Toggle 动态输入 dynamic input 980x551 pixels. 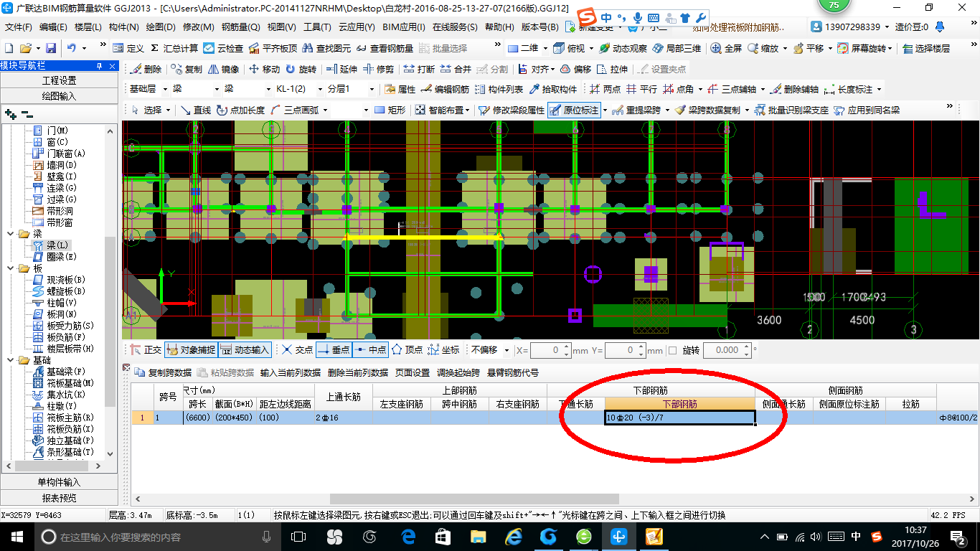click(245, 350)
